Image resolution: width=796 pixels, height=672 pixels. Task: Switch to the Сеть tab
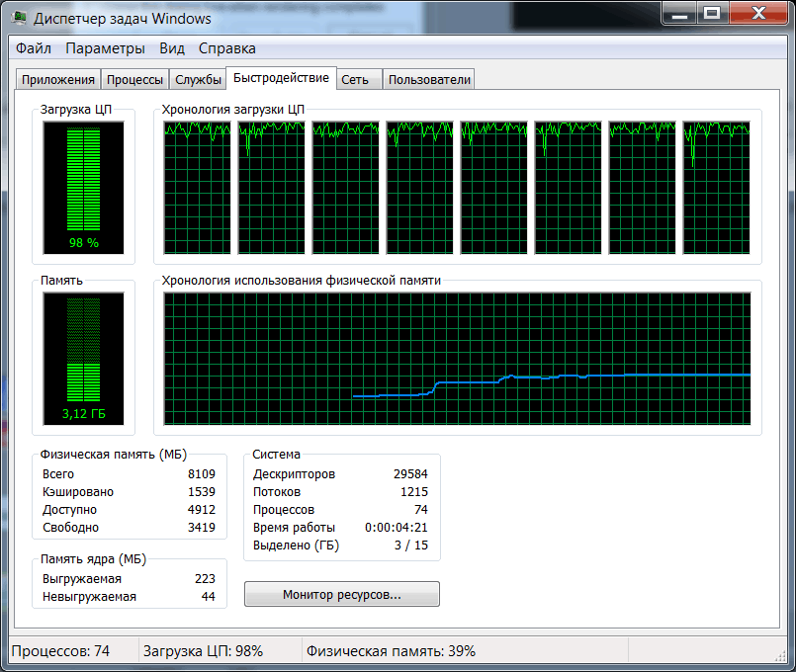pyautogui.click(x=359, y=80)
